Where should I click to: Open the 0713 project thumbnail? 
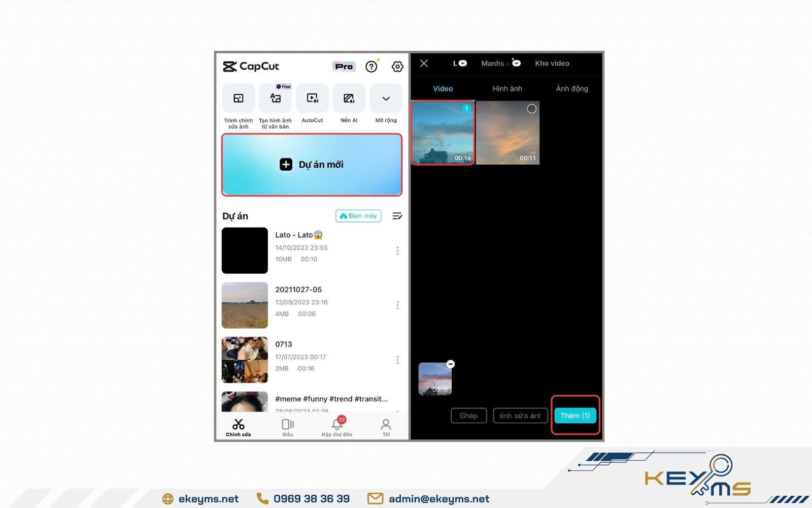[245, 360]
